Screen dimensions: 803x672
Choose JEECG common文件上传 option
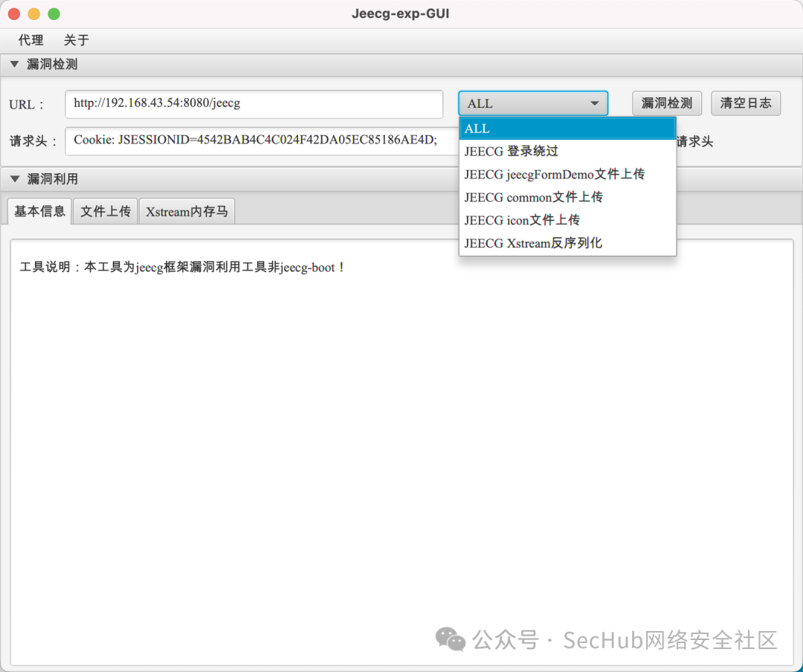tap(567, 197)
